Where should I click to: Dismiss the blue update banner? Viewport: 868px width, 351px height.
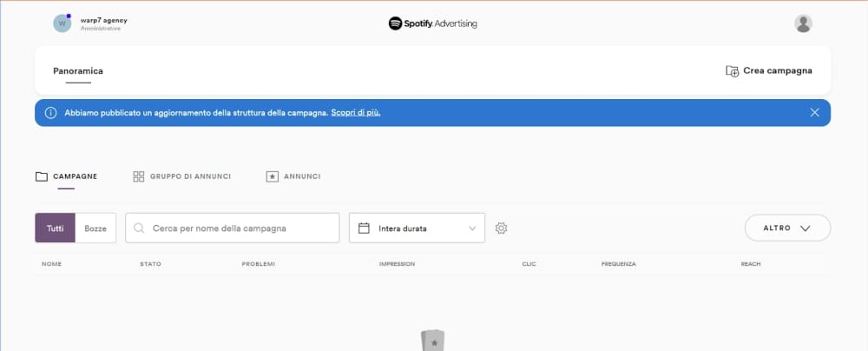(x=815, y=113)
